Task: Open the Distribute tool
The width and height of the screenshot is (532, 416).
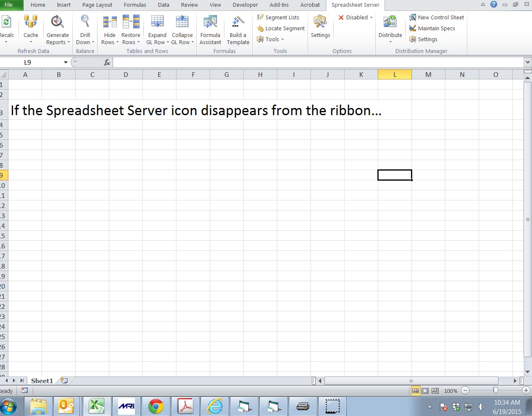Action: click(390, 29)
